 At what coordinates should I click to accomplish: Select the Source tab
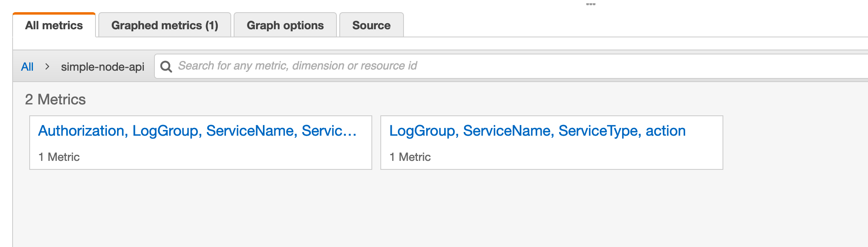point(371,25)
